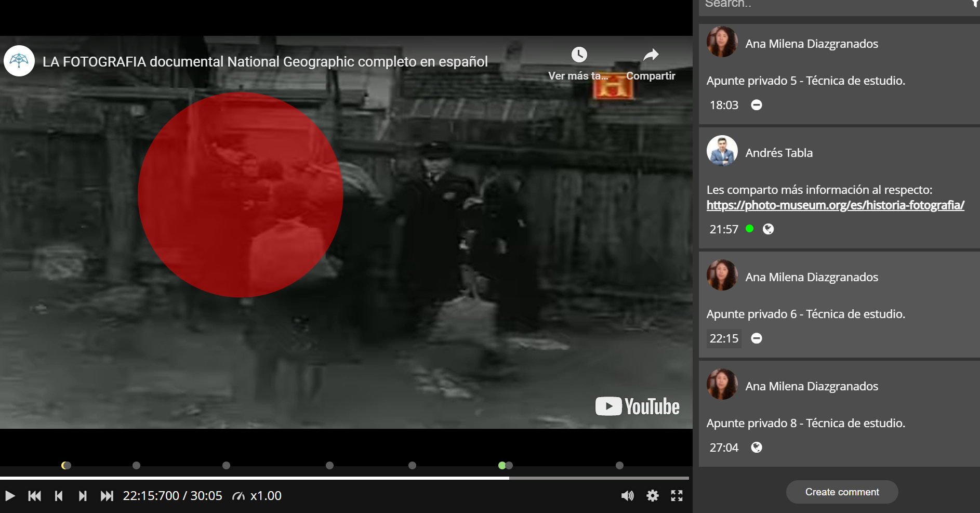The width and height of the screenshot is (980, 513).
Task: Click the globe icon next to 21:57
Action: 768,229
